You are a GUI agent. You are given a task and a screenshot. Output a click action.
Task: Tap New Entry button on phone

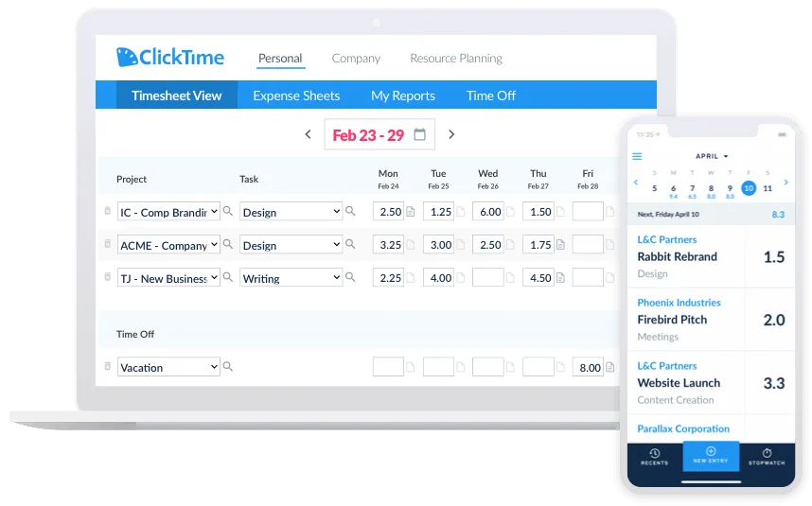tap(711, 456)
